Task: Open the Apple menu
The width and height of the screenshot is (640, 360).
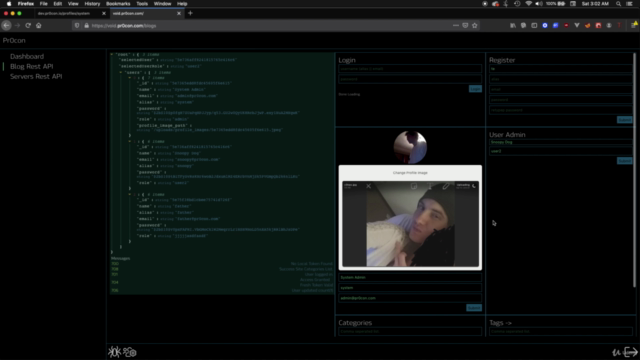Action: [9, 4]
